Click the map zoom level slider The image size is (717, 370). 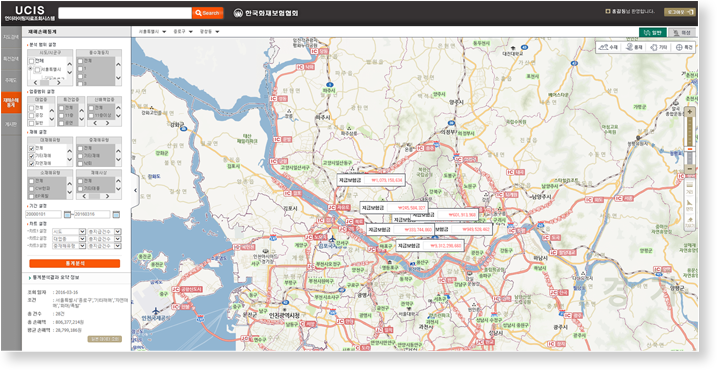pos(690,140)
